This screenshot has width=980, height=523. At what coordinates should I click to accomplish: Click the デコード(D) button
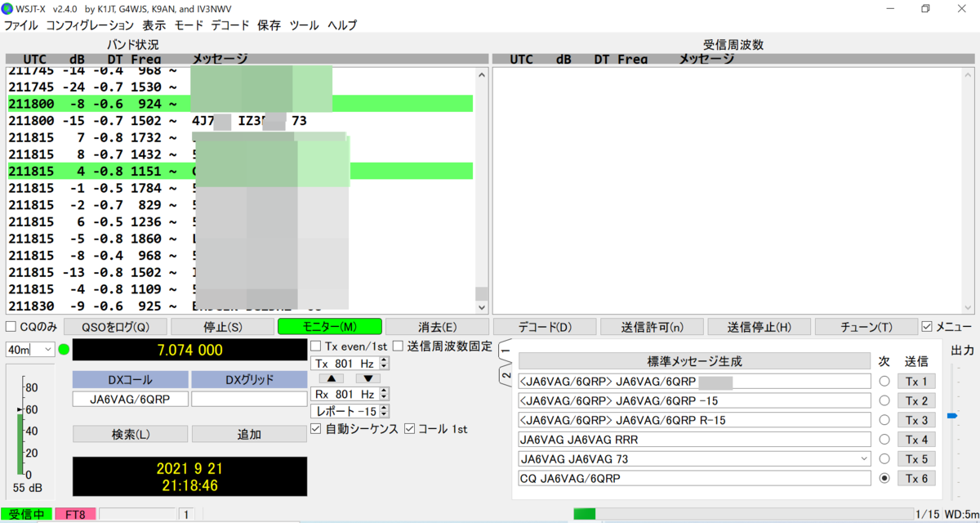click(545, 327)
